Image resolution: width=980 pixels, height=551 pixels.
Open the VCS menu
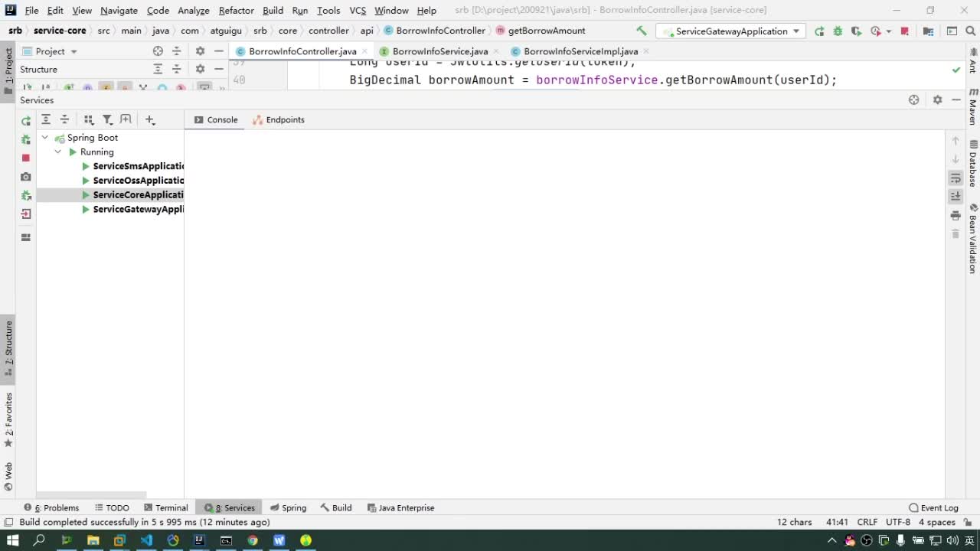click(358, 11)
